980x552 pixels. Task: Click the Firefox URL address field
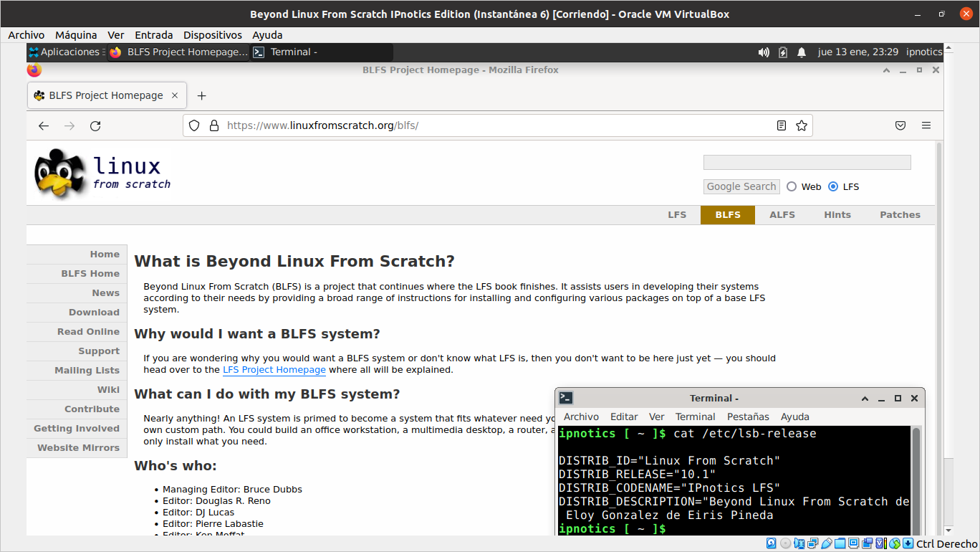click(x=498, y=125)
